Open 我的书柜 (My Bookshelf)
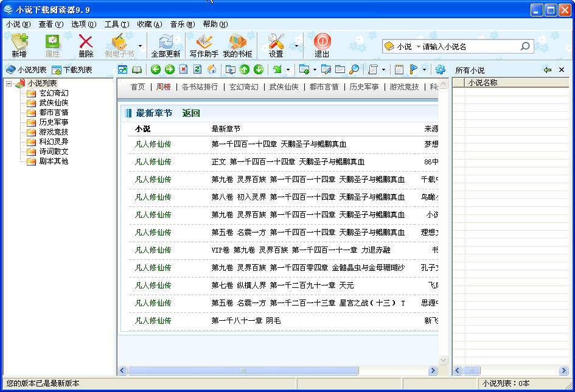575x392 pixels. pyautogui.click(x=239, y=44)
